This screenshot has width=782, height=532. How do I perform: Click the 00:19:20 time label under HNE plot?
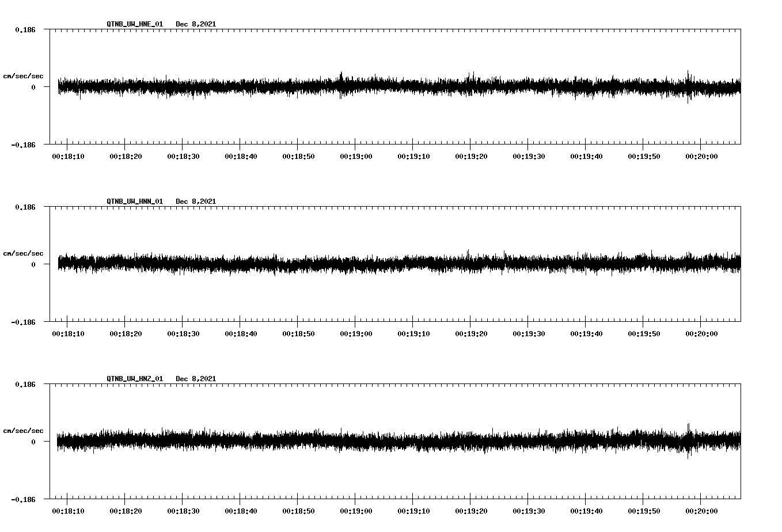pyautogui.click(x=471, y=157)
